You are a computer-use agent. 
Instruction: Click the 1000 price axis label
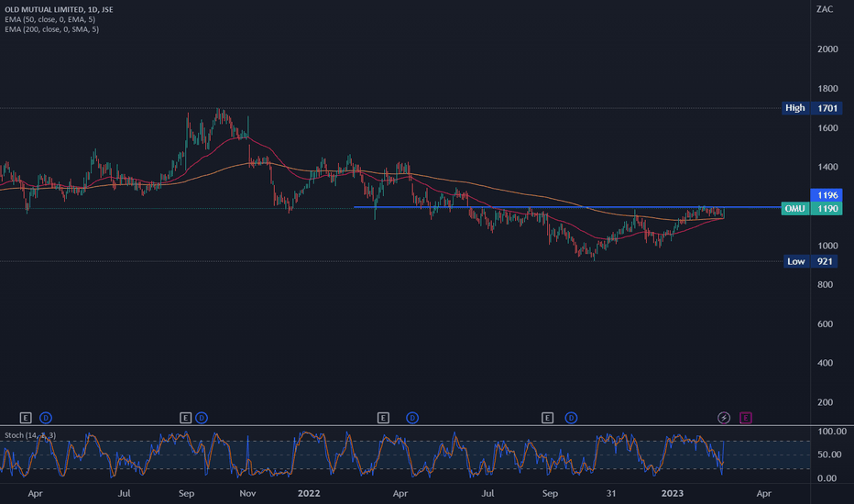(x=827, y=246)
